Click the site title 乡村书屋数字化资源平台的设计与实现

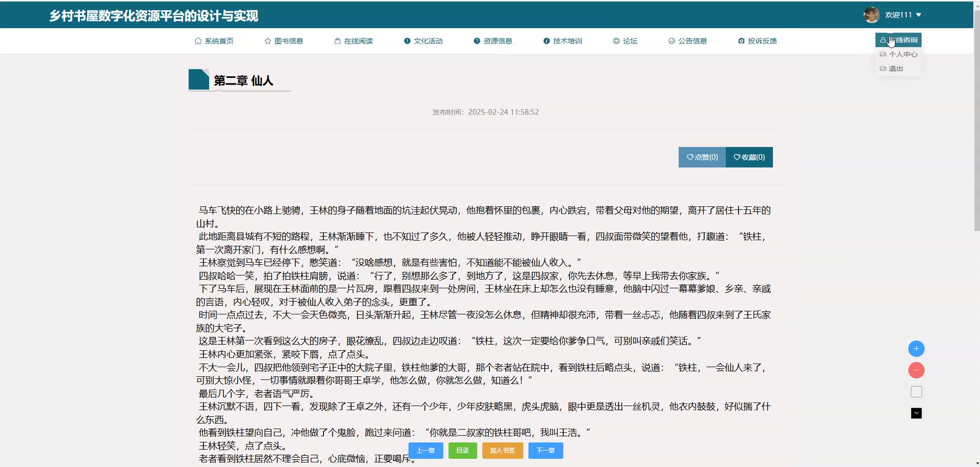coord(154,16)
